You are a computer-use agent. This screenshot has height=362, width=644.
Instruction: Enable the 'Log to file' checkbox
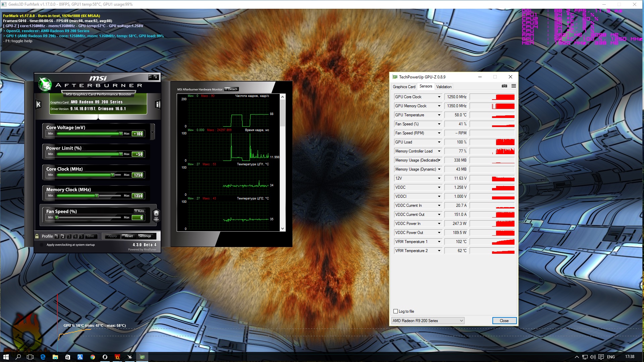click(396, 311)
